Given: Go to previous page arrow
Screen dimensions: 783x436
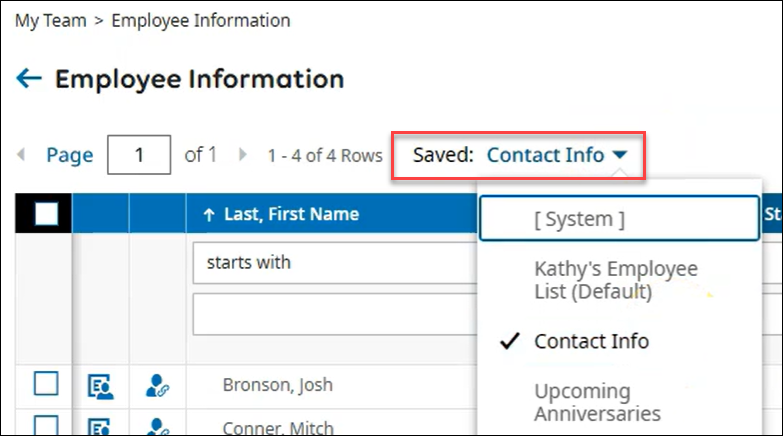Looking at the screenshot, I should [x=21, y=155].
